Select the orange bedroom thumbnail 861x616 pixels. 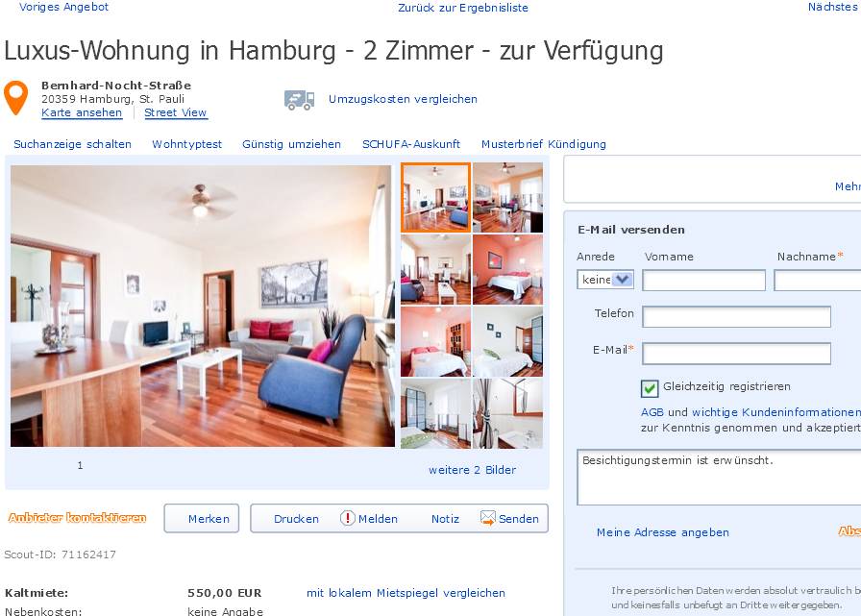(507, 270)
